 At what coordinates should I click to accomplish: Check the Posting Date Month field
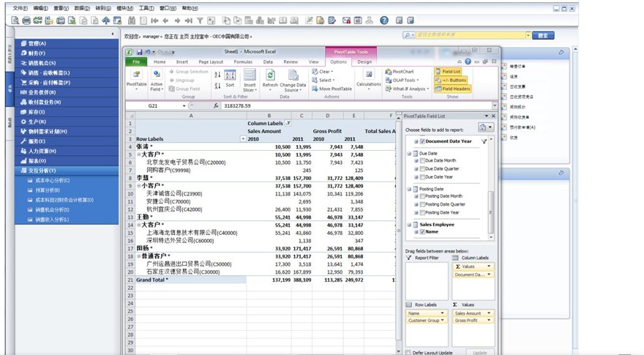pyautogui.click(x=422, y=196)
